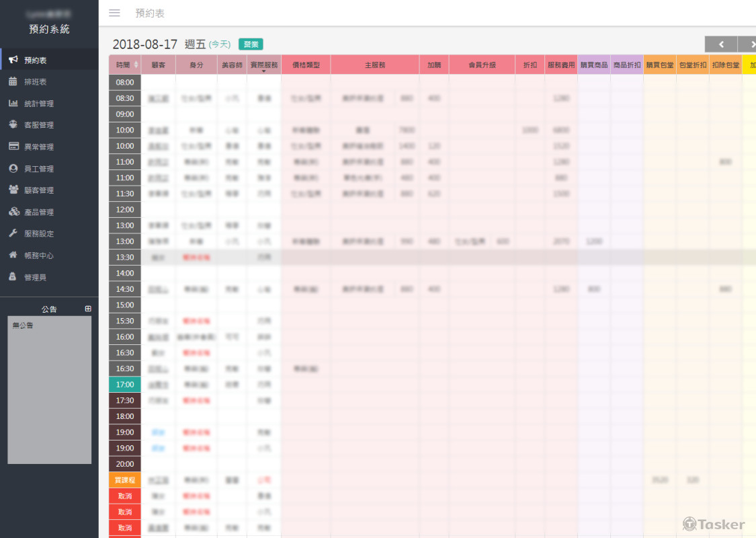
Task: Open 管理員 in the sidebar
Action: (35, 277)
